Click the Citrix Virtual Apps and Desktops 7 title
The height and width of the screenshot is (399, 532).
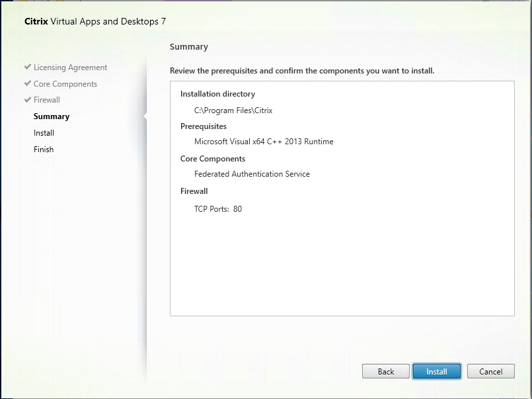pyautogui.click(x=95, y=21)
